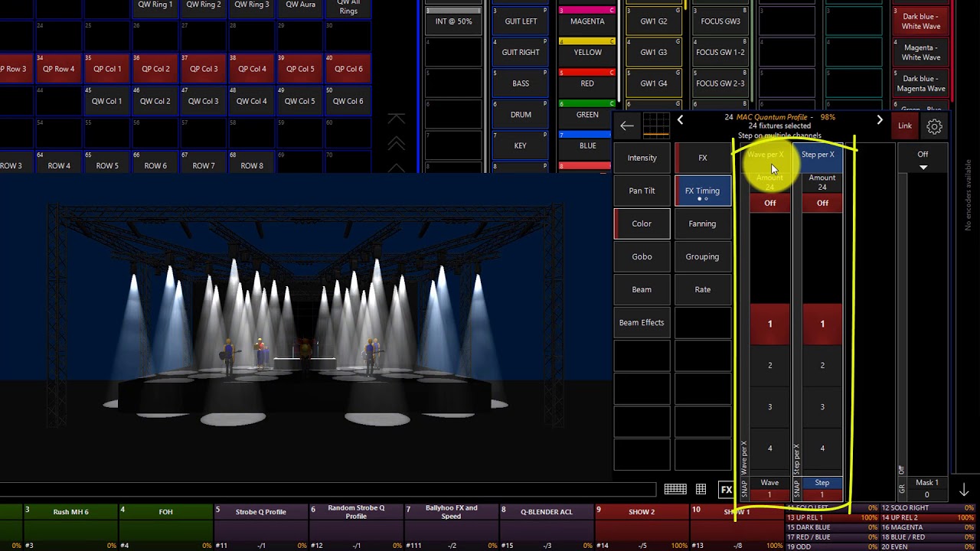The width and height of the screenshot is (980, 551).
Task: Toggle the Link button
Action: [905, 126]
